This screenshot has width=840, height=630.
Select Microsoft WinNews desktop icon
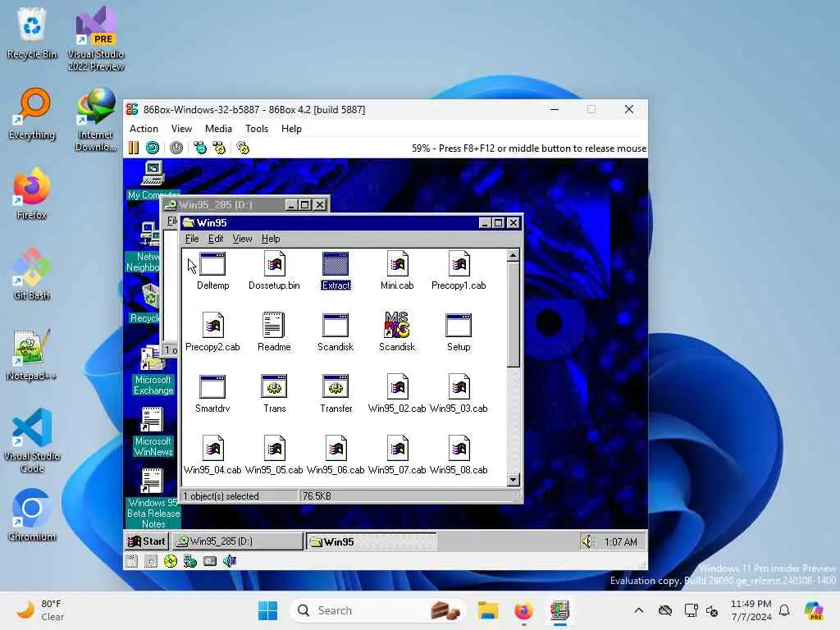click(x=153, y=431)
